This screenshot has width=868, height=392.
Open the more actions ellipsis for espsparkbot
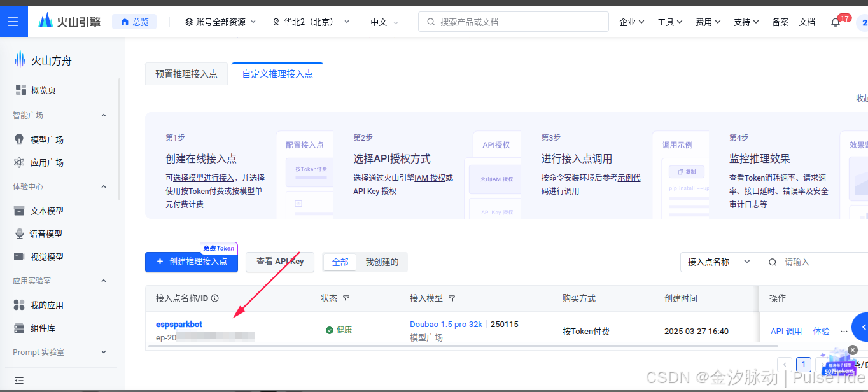(x=844, y=331)
